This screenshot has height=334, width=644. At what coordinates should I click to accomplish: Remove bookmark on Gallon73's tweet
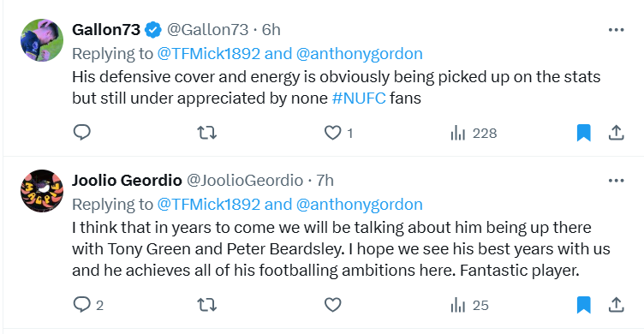pos(584,133)
